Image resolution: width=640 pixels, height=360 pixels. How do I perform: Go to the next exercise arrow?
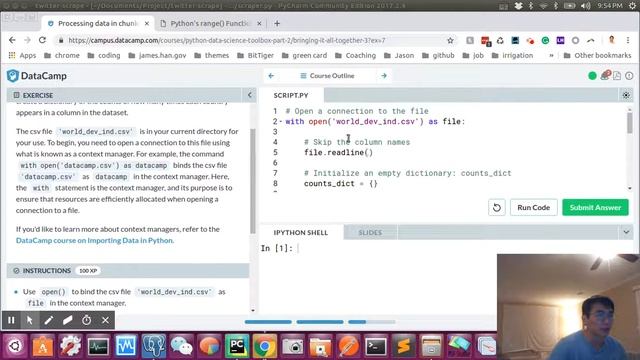(x=384, y=76)
